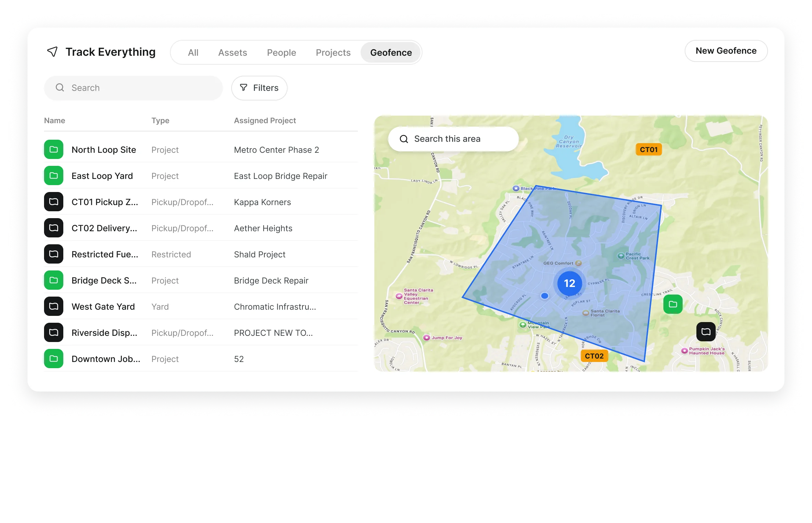Switch to the Assets tab
Viewport: 812px width, 523px height.
tap(233, 53)
